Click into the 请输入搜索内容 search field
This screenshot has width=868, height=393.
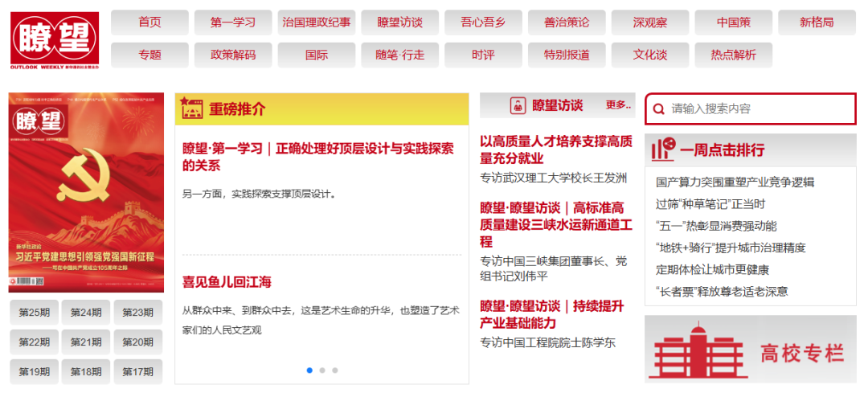coord(751,109)
